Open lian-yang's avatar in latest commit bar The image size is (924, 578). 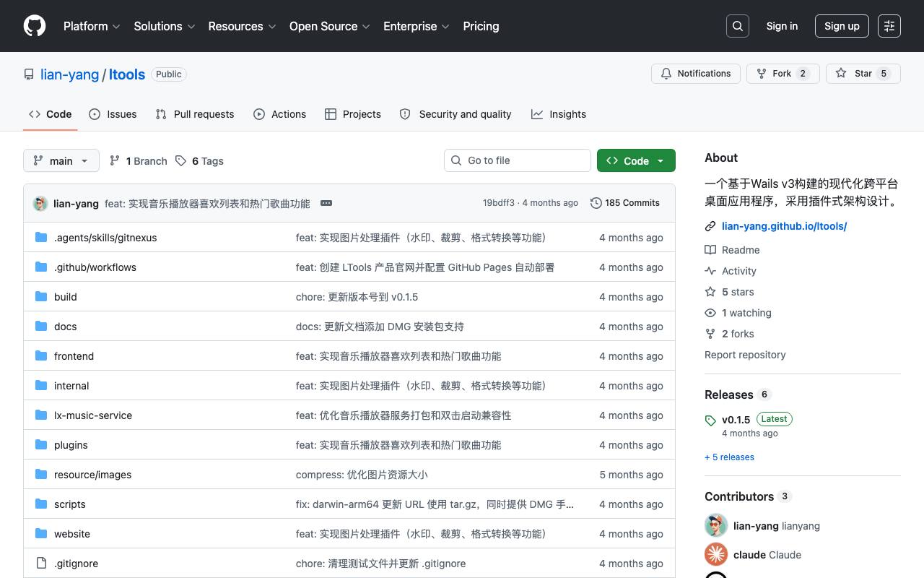[40, 203]
